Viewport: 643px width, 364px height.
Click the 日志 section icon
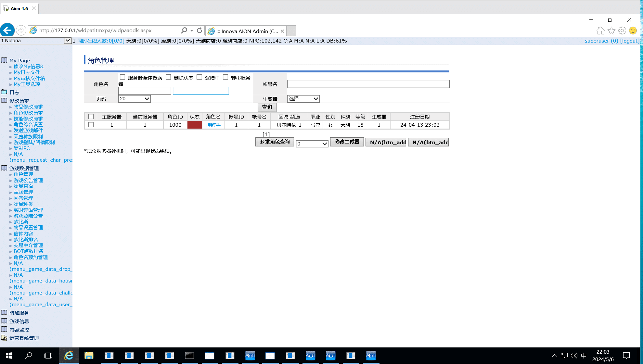click(x=5, y=92)
